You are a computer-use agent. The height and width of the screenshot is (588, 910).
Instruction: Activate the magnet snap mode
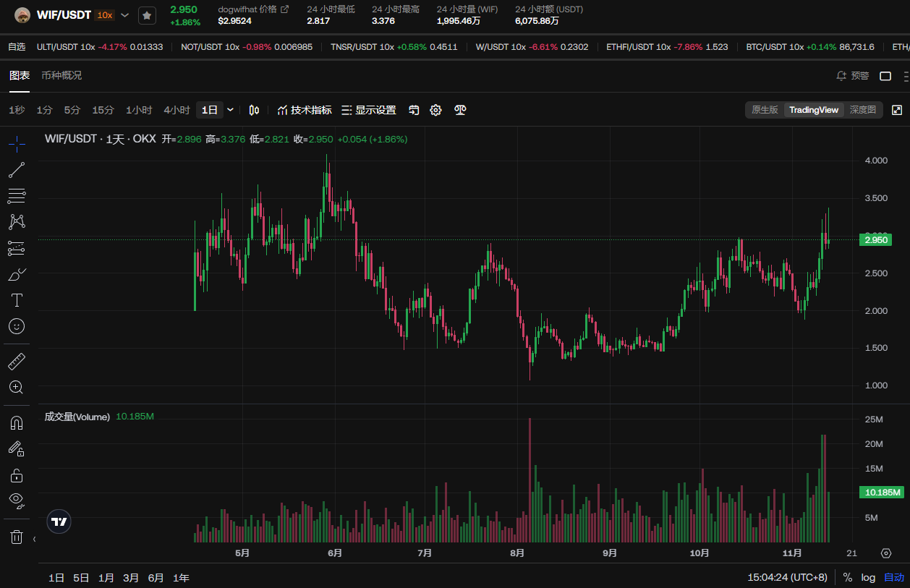click(17, 422)
